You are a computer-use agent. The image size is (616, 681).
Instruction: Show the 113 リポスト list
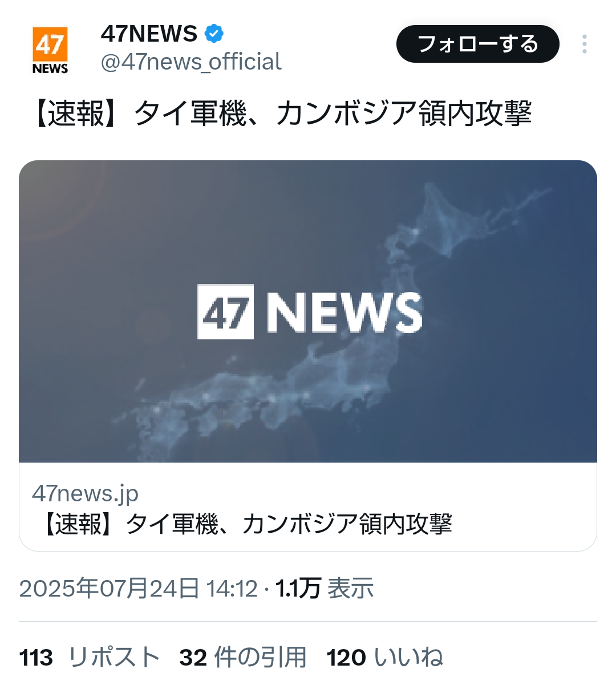pos(90,657)
